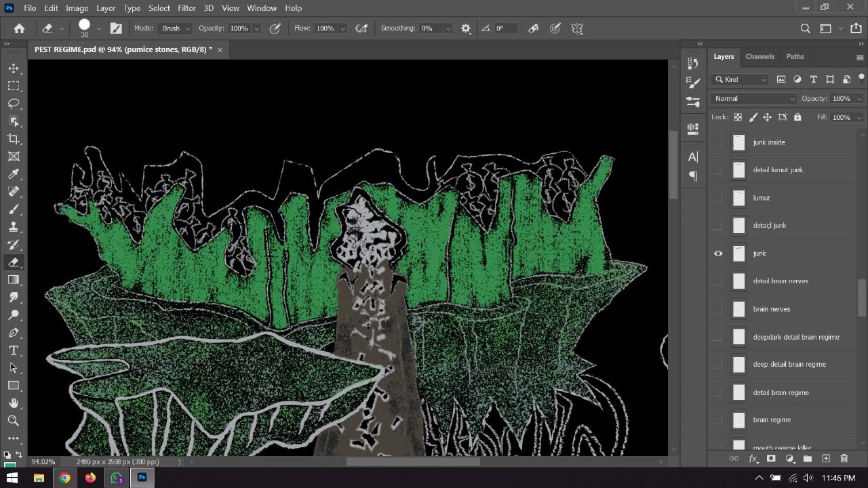Select the Hand tool
Viewport: 868px width, 488px height.
(x=14, y=403)
